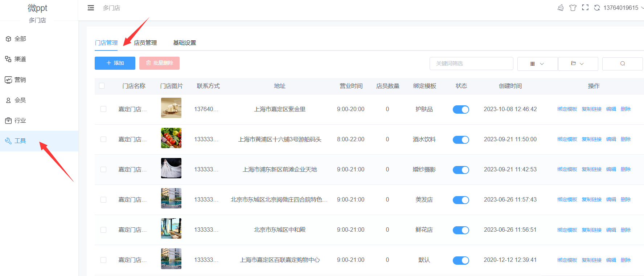Open the 默认 template store image
Viewport: 644px width, 276px height.
tap(171, 259)
